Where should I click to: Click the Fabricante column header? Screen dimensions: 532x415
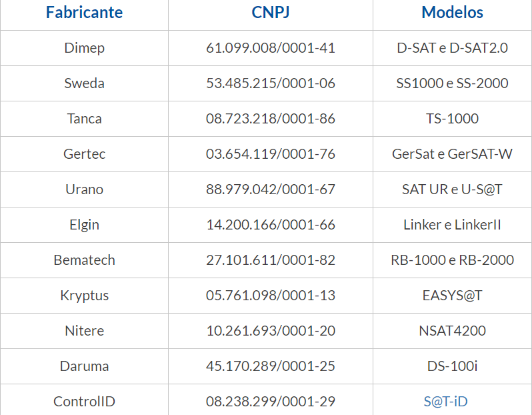84,13
